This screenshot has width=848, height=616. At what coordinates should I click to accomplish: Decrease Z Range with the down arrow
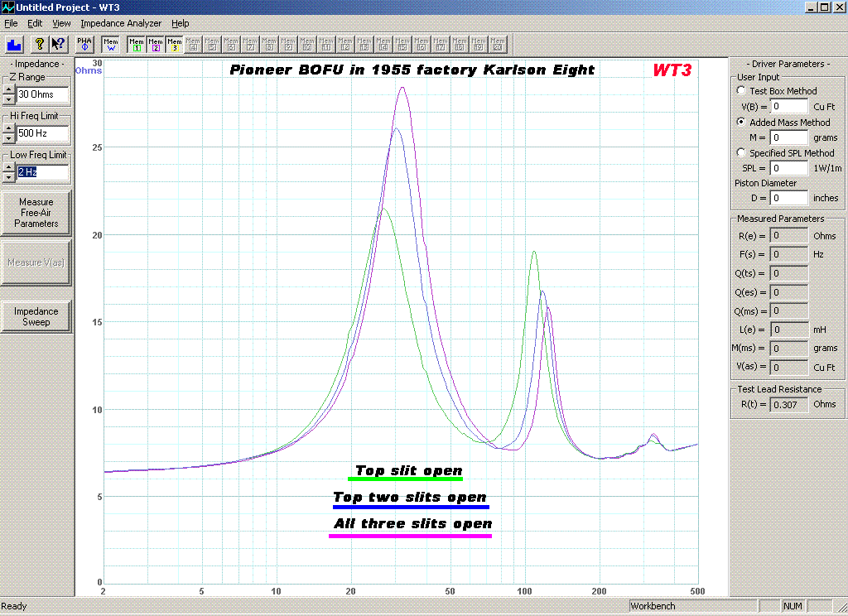pyautogui.click(x=8, y=99)
